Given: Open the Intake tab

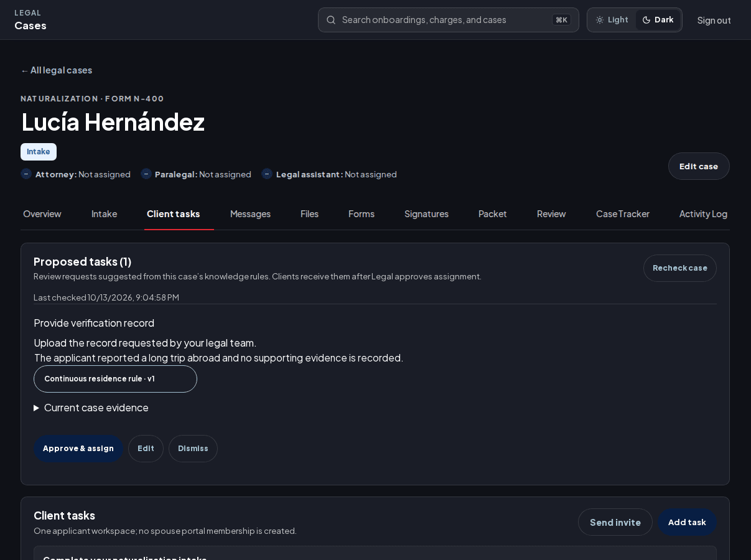Looking at the screenshot, I should pos(104,214).
